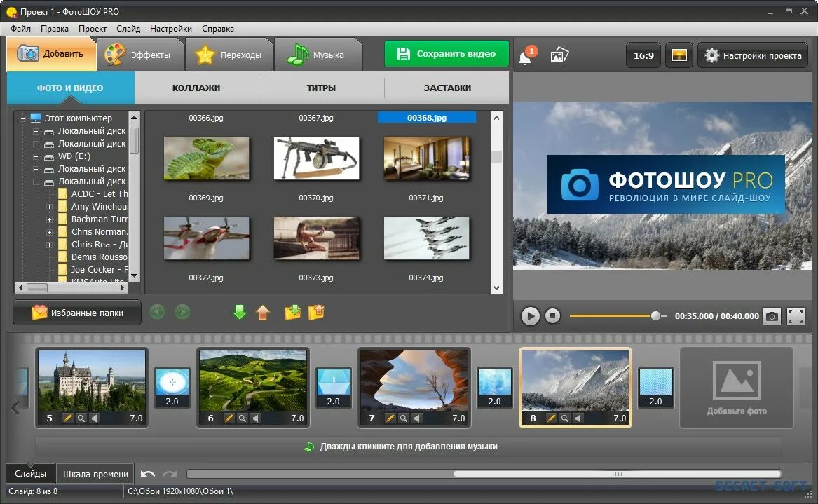Screen dimensions: 818x504
Task: Click Добавьте фото placeholder
Action: coord(737,388)
